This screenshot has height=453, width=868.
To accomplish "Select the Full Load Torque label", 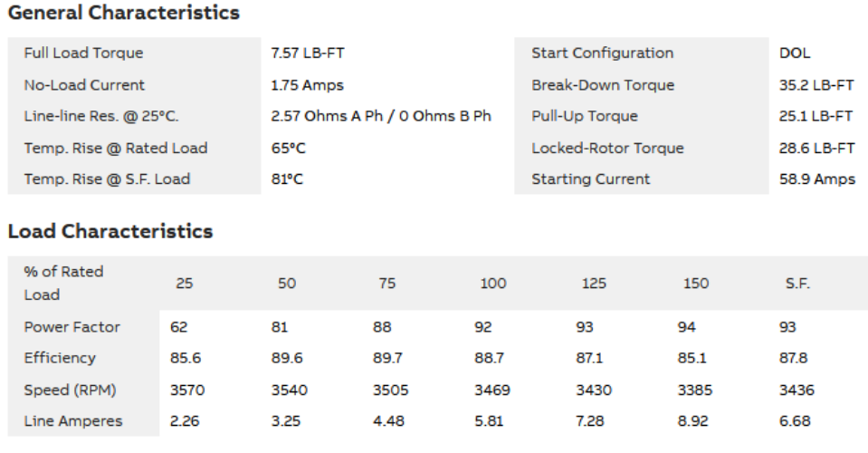I will click(x=83, y=53).
